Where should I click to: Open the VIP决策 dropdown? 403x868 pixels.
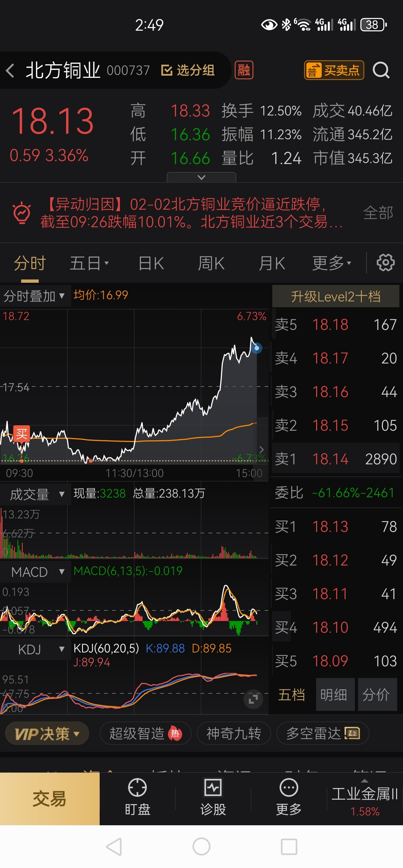[x=47, y=734]
